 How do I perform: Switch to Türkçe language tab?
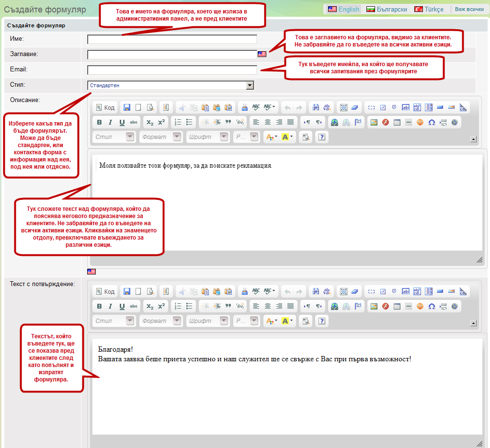coord(429,9)
